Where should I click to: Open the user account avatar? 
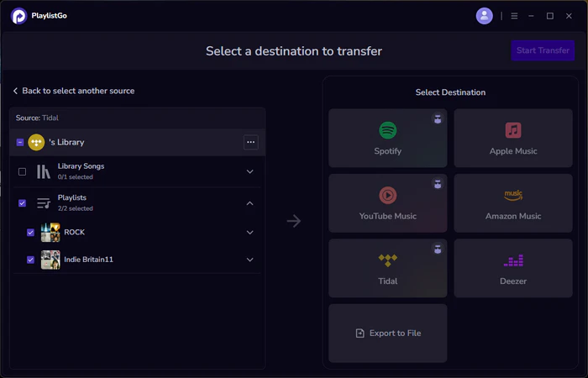pyautogui.click(x=484, y=16)
